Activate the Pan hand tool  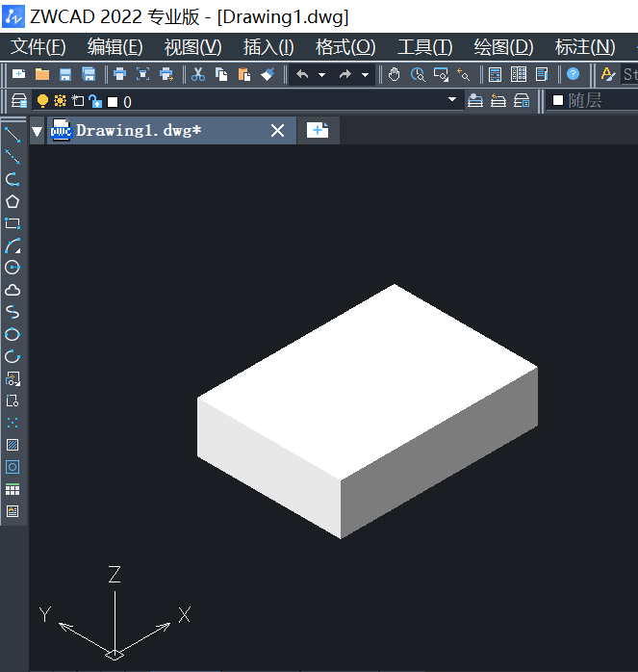(x=395, y=74)
